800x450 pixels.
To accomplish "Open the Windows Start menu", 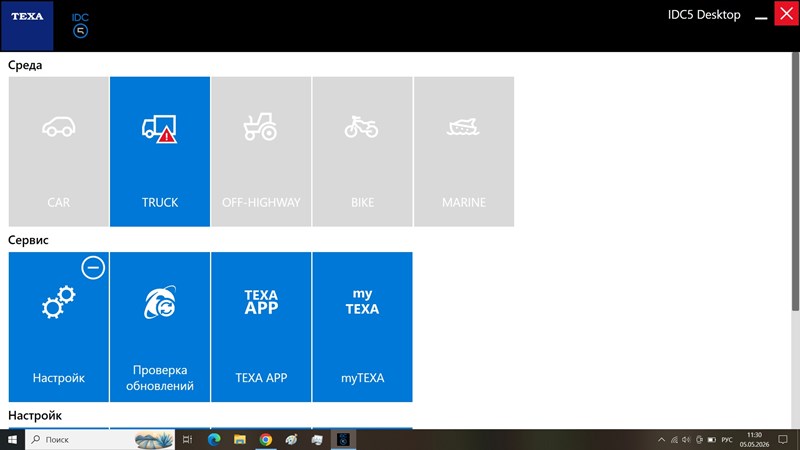I will click(x=12, y=439).
